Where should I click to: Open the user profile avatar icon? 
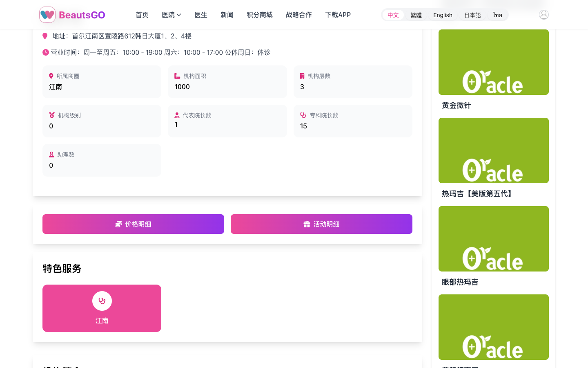point(543,14)
